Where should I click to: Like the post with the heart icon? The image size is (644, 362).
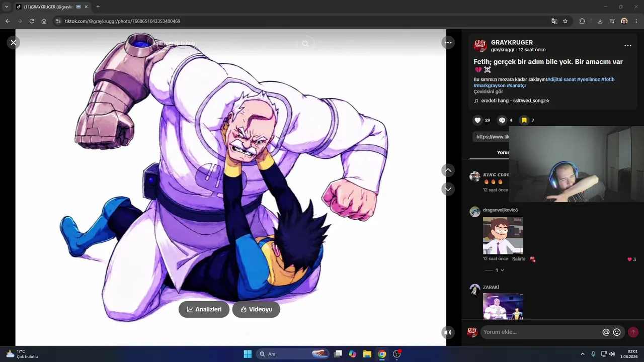[477, 120]
